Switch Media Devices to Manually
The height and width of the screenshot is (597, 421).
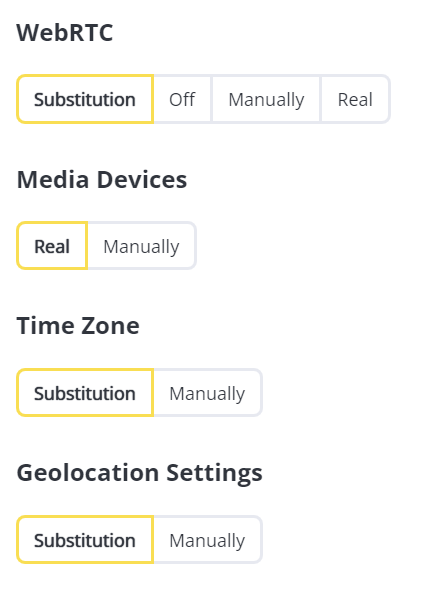(142, 246)
